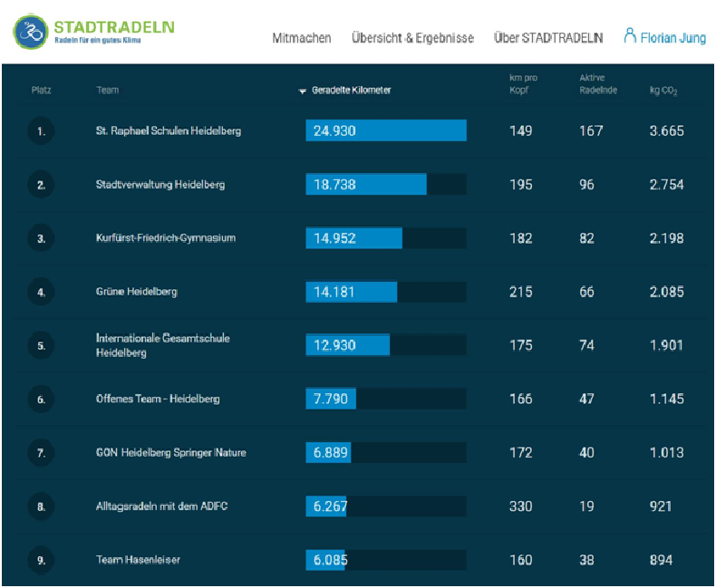Click rank badge 3.

[41, 238]
